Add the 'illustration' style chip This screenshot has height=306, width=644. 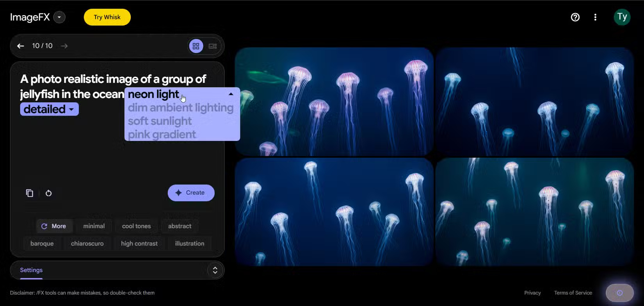[x=190, y=244]
